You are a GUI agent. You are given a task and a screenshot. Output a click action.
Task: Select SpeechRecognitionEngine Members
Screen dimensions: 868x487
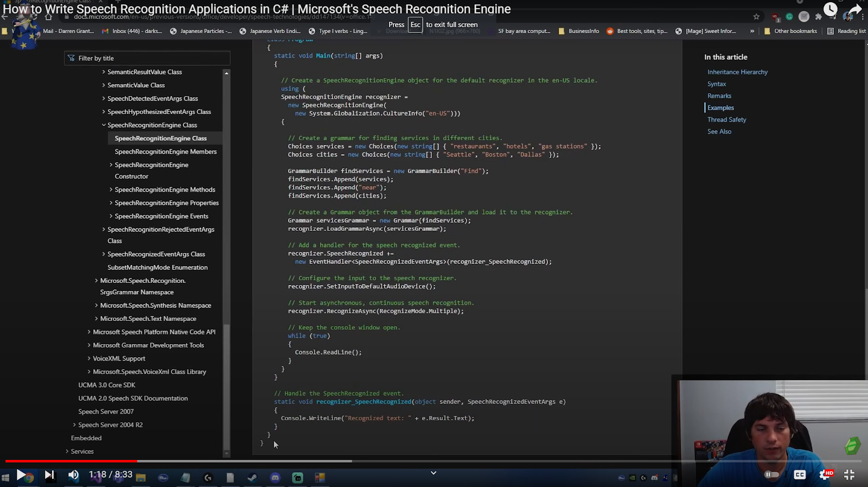tap(165, 151)
